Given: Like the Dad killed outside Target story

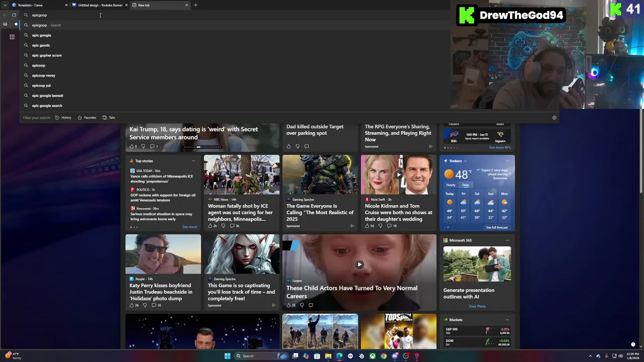Looking at the screenshot, I should pos(288,146).
